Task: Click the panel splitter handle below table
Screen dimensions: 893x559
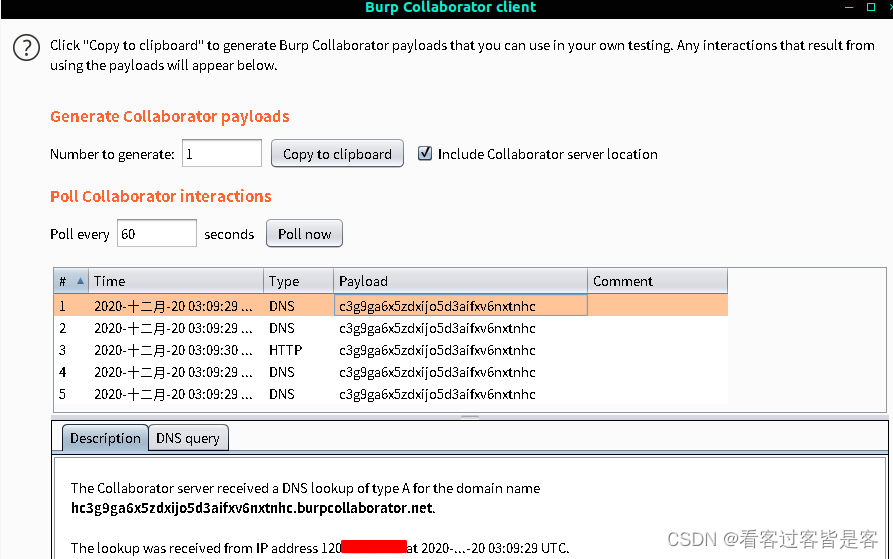Action: point(470,417)
